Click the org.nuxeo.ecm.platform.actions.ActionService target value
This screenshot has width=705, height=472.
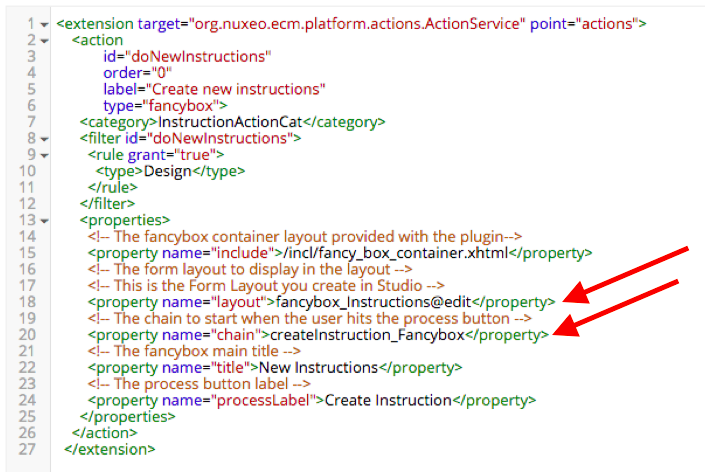click(x=357, y=24)
